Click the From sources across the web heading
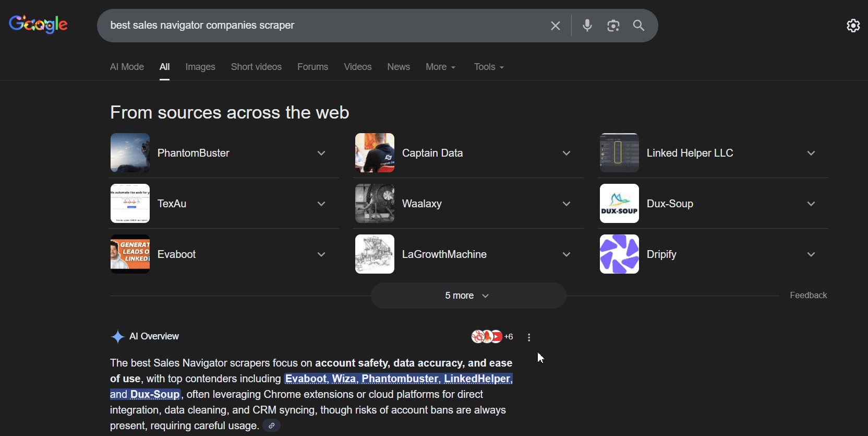Screen dimensions: 868x436 (x=230, y=112)
